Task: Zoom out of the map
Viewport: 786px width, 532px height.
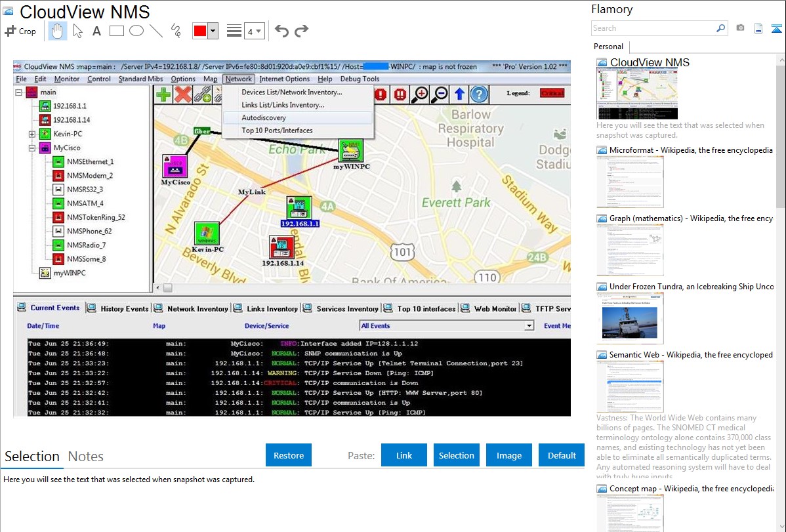Action: 440,94
